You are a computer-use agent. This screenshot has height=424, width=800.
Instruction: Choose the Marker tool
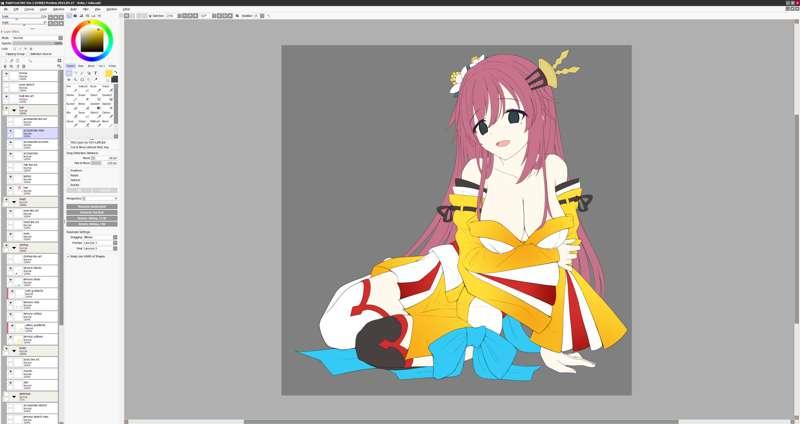click(x=72, y=97)
